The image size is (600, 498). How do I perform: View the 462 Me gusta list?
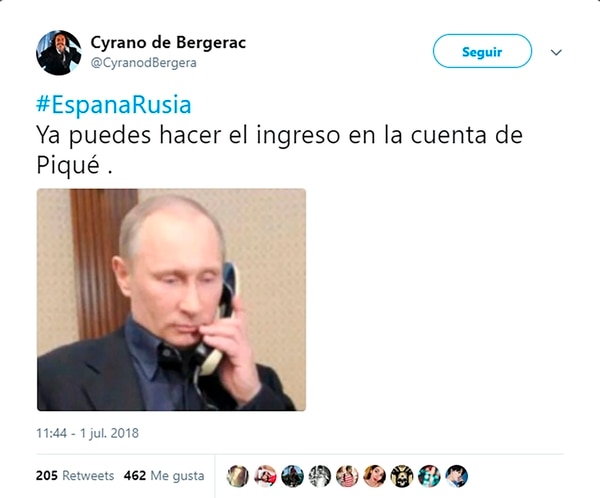pyautogui.click(x=164, y=476)
